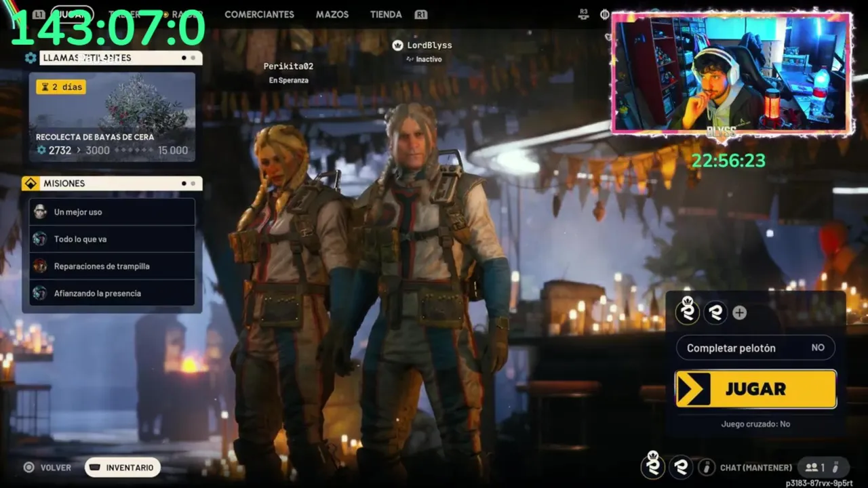Click the gear icon beside Llamas Titilantes
This screenshot has height=488, width=868.
[x=31, y=58]
